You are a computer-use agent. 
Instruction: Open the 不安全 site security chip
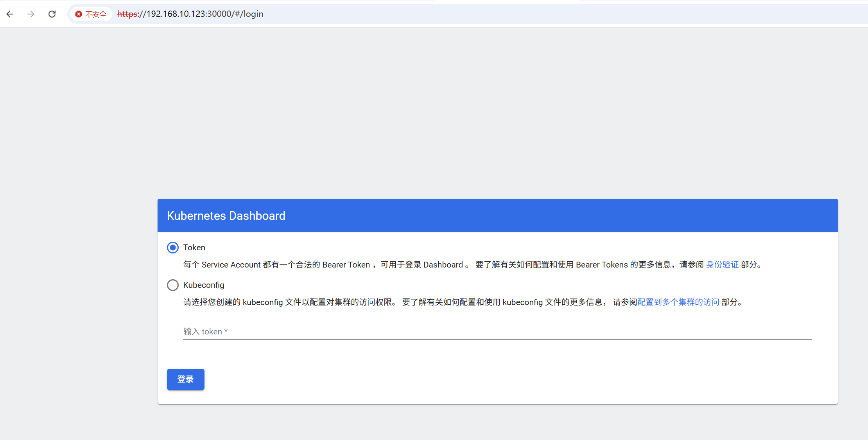click(95, 14)
